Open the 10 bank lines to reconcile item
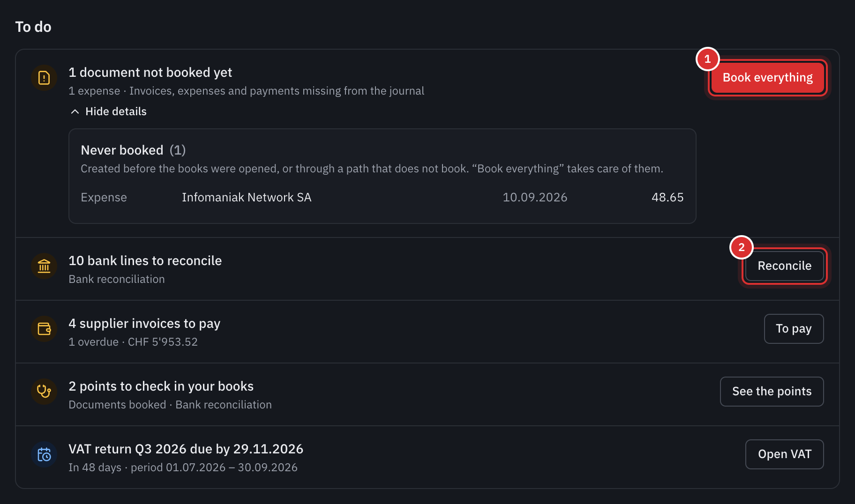Viewport: 855px width, 504px height. pos(145,260)
